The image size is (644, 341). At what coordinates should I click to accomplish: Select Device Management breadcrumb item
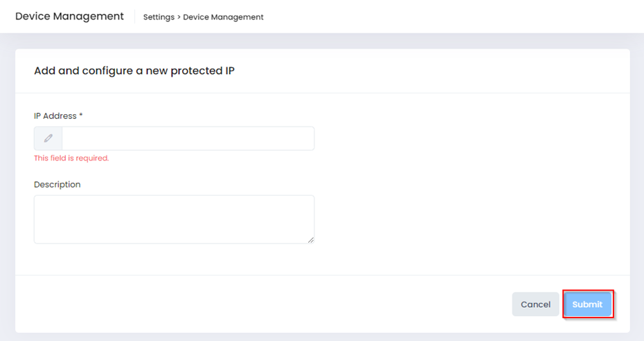pos(223,17)
